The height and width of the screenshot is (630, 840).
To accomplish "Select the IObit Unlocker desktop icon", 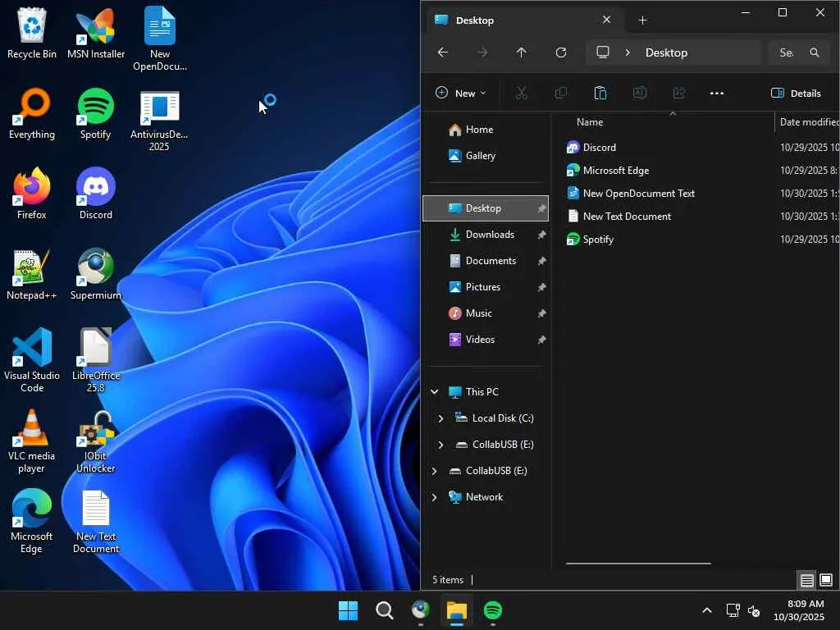I will (x=96, y=441).
